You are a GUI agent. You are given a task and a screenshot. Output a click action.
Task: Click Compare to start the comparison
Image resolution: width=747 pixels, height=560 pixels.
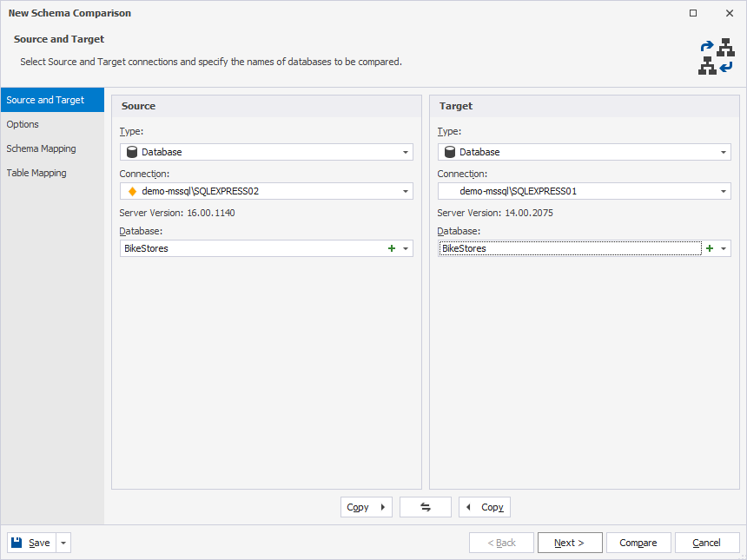pos(638,542)
